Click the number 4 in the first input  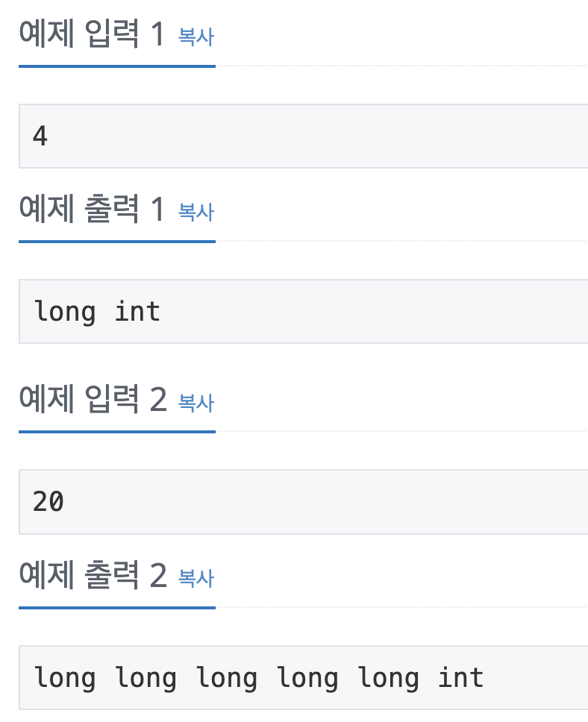pos(40,136)
